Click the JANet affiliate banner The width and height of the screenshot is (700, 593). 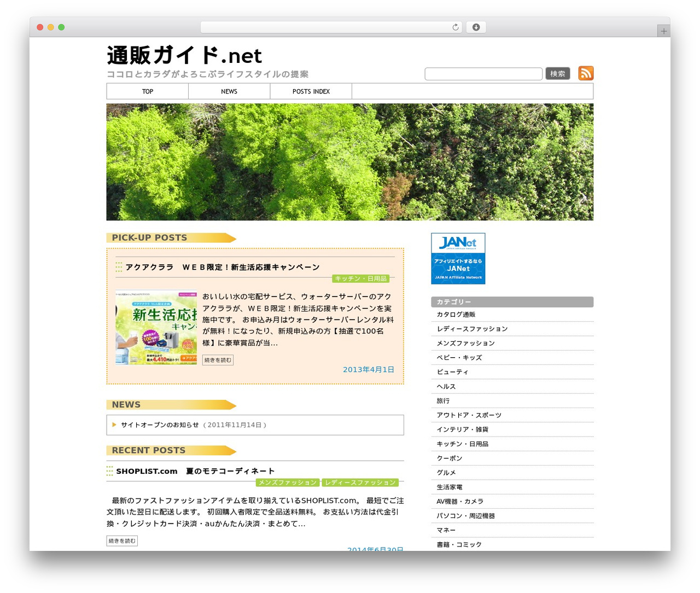pos(458,259)
